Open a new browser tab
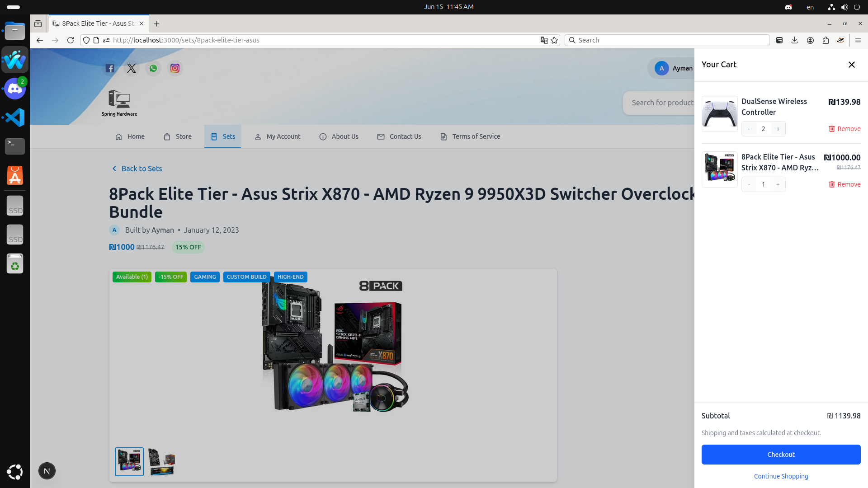Viewport: 868px width, 488px height. coord(156,23)
